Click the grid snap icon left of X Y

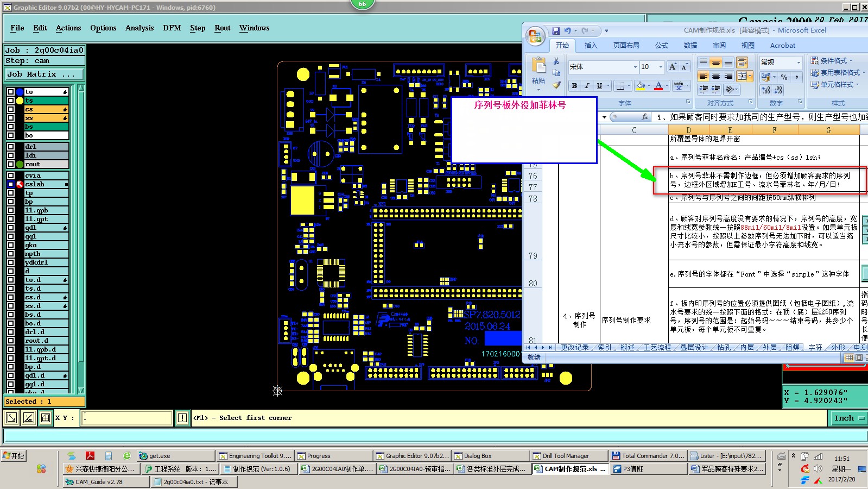(46, 418)
